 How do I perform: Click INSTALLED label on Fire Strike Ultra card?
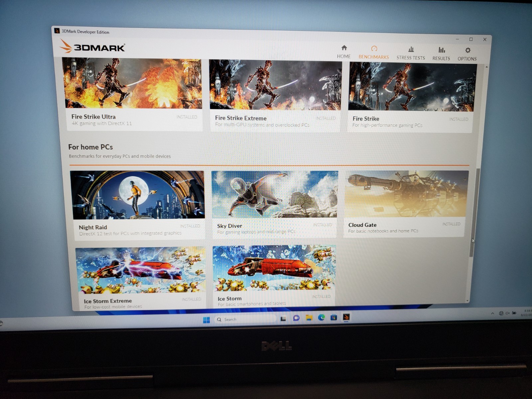187,117
